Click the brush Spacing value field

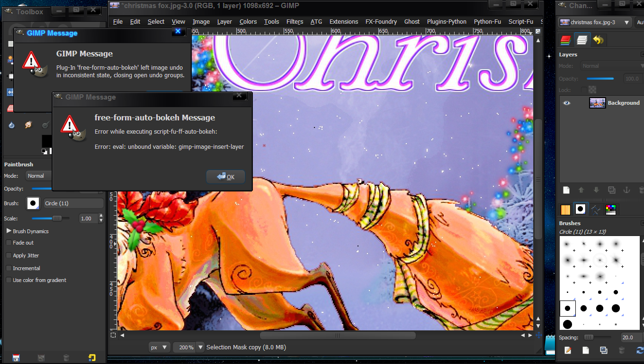click(x=632, y=337)
